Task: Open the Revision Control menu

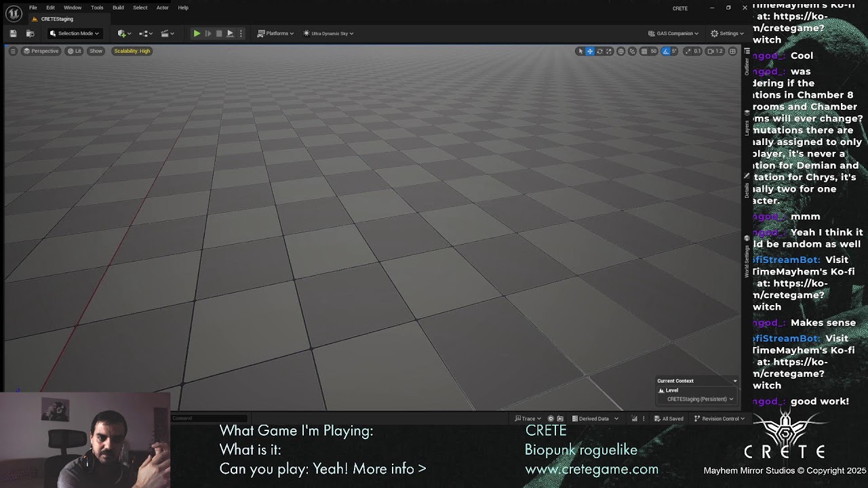Action: point(719,418)
